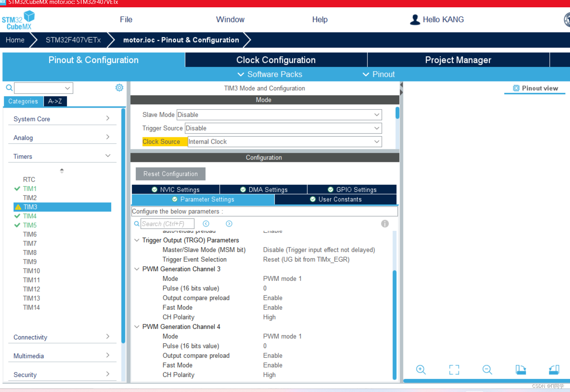570x392 pixels.
Task: Open the category search combo box
Action: [43, 88]
